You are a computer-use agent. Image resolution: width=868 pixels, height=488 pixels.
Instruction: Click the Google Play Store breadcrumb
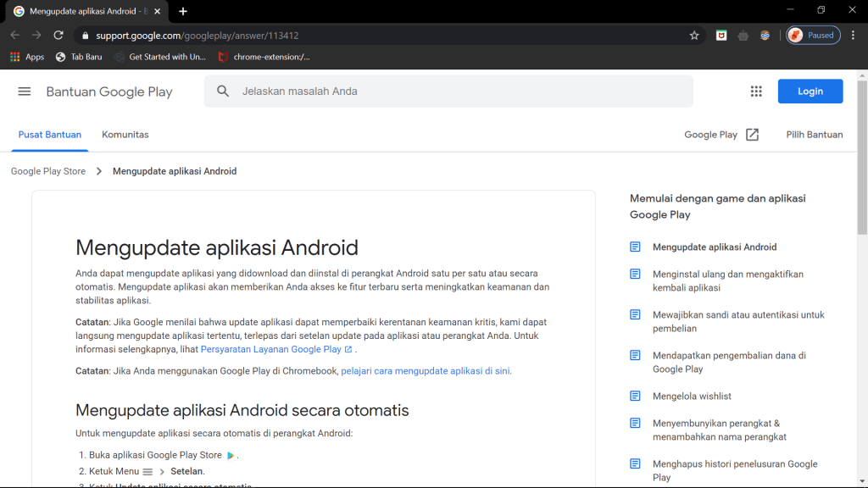[48, 171]
